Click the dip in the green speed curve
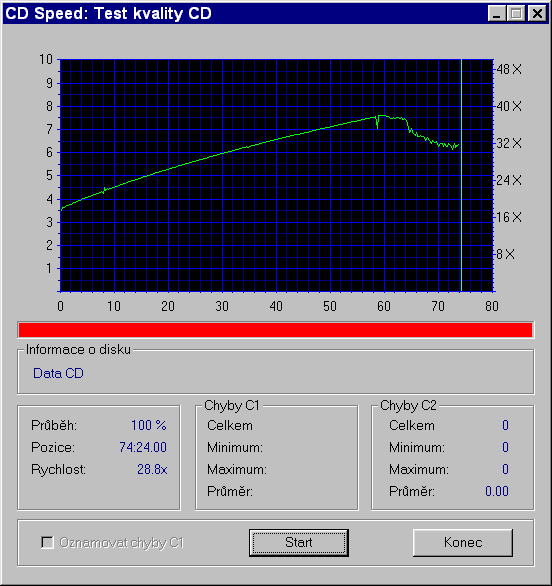 pos(377,123)
